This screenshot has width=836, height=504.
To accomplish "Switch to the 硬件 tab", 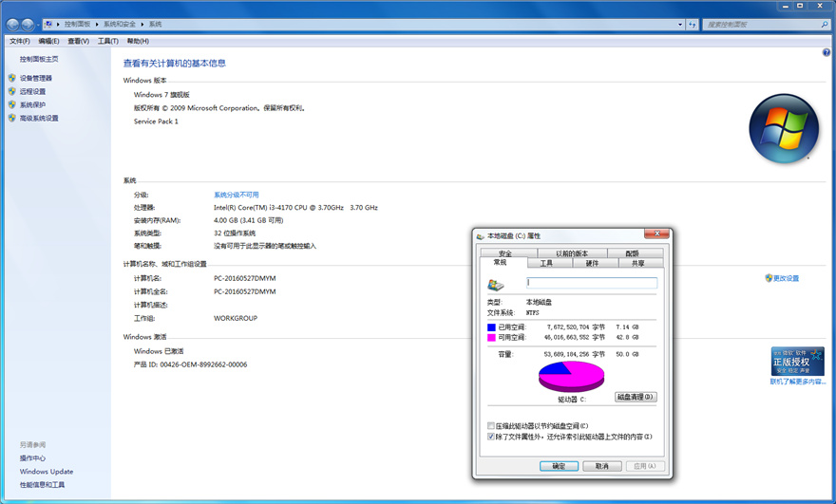I will 595,263.
